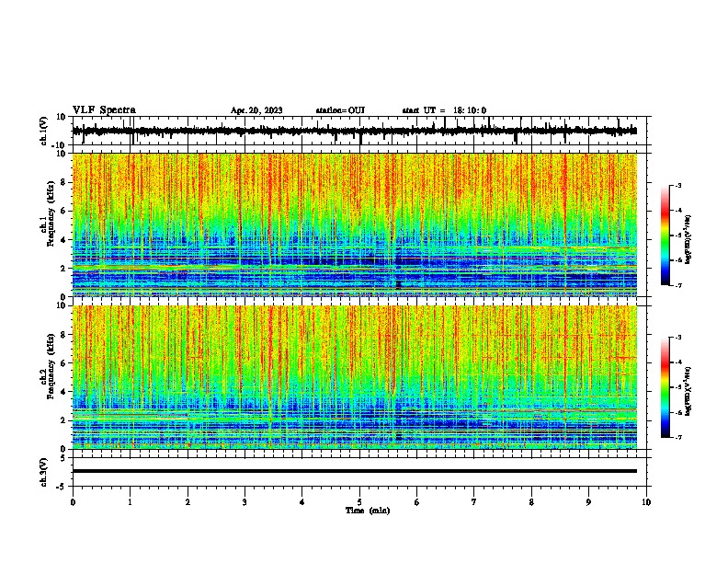Screen dimensions: 728x563
Task: Click the "-3" tick on ch.2 colorbar
Action: point(678,338)
